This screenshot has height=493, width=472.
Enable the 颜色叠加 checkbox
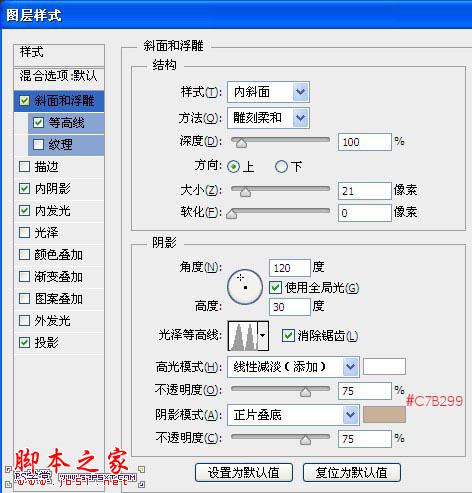click(24, 255)
